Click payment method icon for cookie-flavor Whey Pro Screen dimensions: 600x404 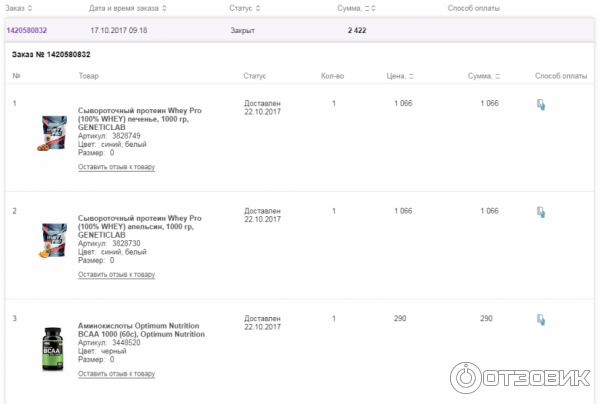pos(540,105)
